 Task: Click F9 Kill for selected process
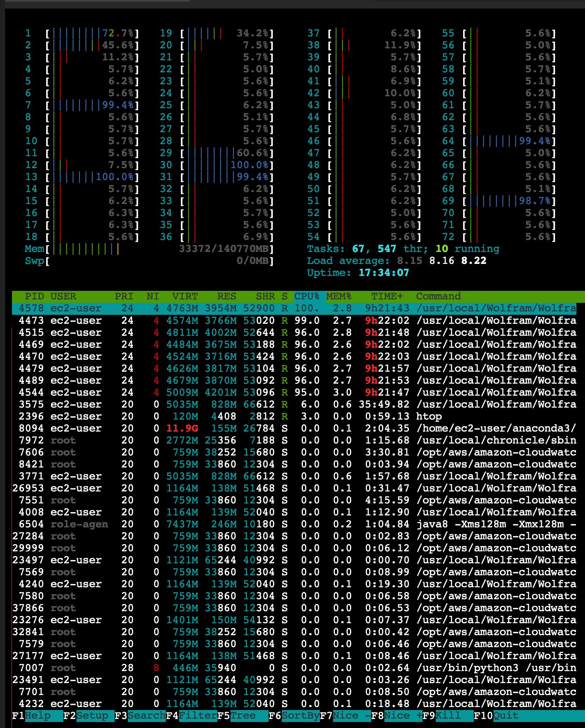(x=448, y=716)
